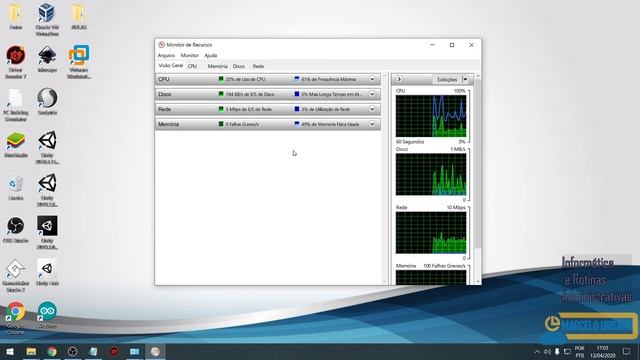The image size is (640, 360).
Task: Click the Exibições button
Action: click(447, 80)
